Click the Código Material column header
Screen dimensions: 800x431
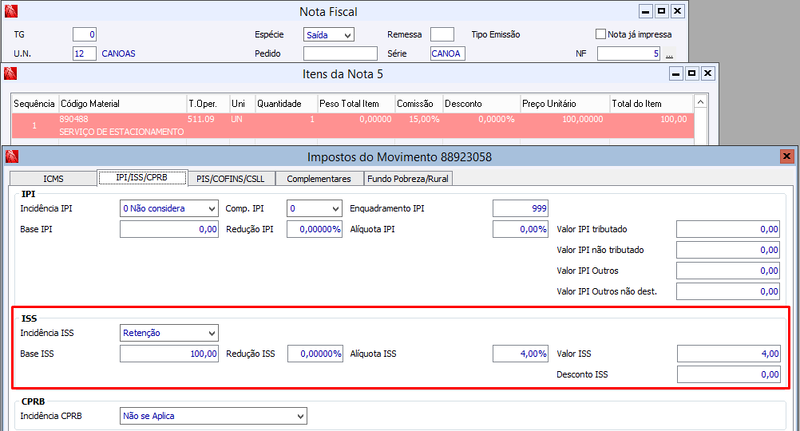pyautogui.click(x=122, y=104)
